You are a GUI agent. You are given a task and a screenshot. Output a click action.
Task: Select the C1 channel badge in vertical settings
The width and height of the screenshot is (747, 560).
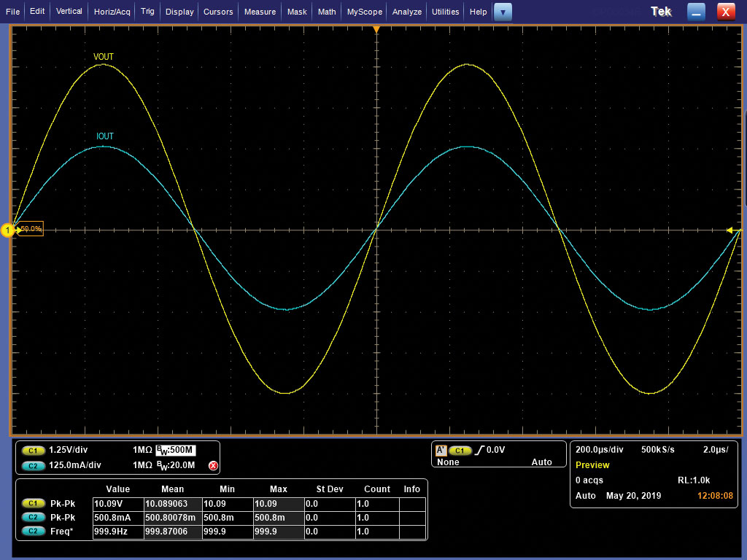tap(33, 450)
